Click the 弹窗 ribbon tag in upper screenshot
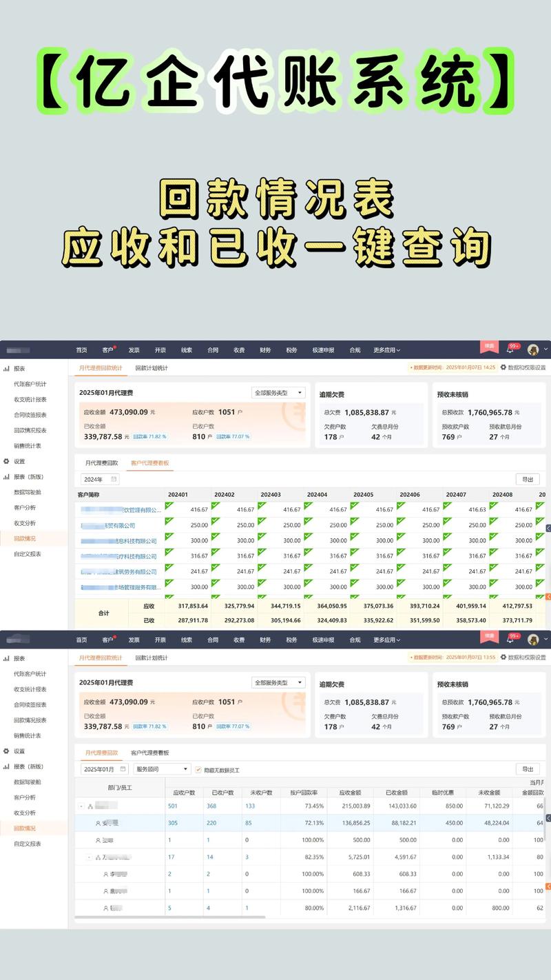Screen dimensions: 551x980 pos(489,347)
